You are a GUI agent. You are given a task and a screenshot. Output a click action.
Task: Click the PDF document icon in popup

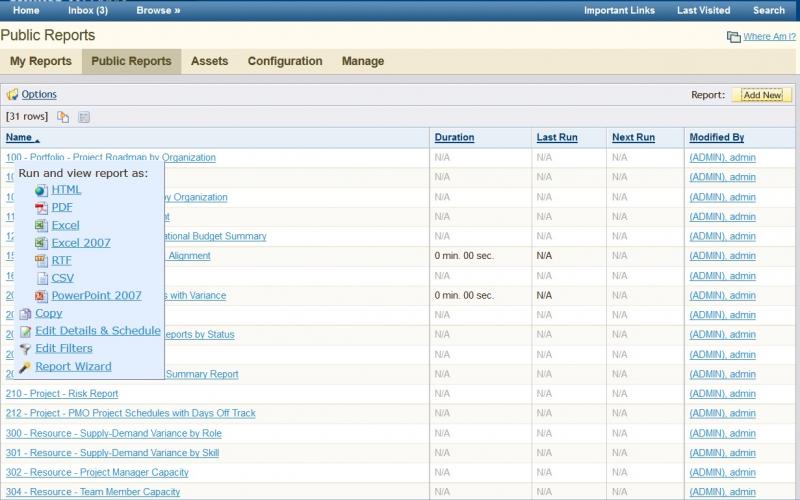click(41, 208)
